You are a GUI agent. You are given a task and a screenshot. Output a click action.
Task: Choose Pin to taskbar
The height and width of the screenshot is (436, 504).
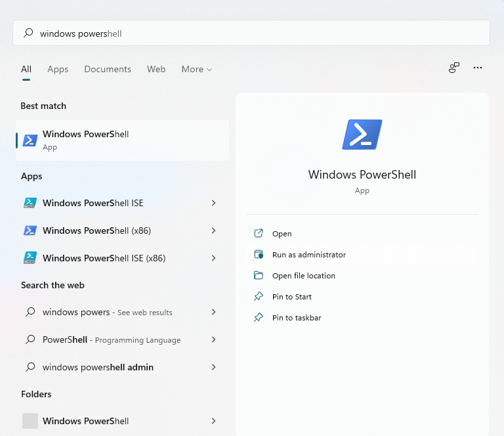362,318
